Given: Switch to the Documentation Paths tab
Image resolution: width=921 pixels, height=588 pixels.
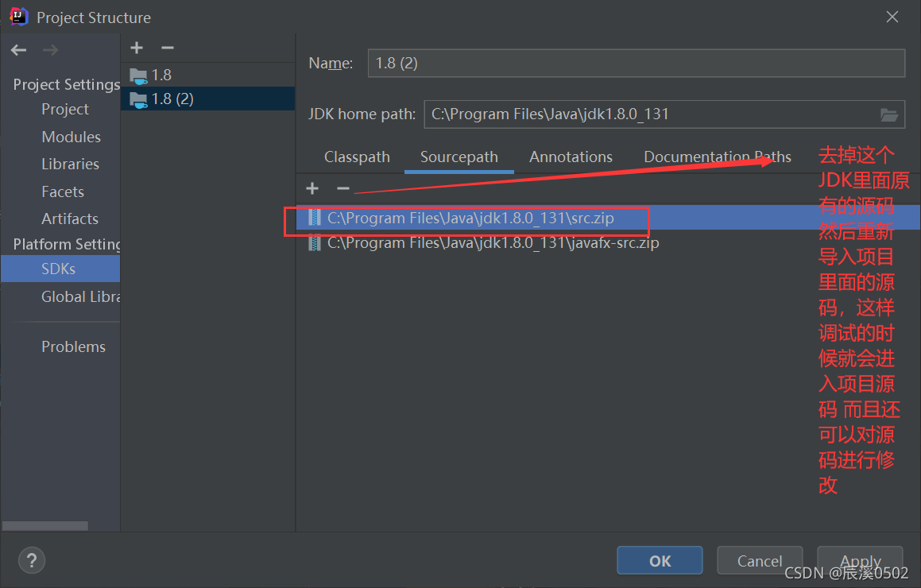Looking at the screenshot, I should (x=718, y=157).
